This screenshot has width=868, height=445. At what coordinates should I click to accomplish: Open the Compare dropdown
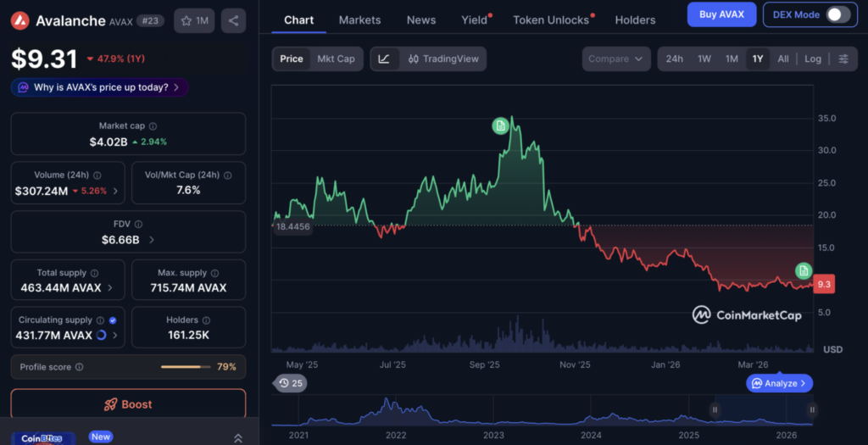616,58
